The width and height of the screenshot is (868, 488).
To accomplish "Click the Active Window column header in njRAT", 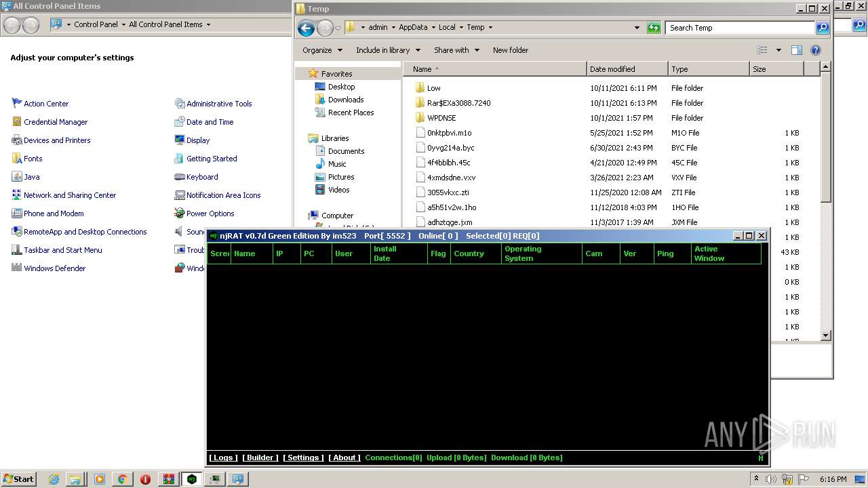I will pyautogui.click(x=726, y=253).
